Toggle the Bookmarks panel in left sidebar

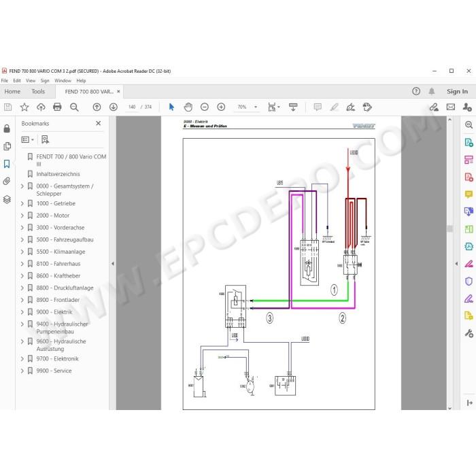coord(7,164)
